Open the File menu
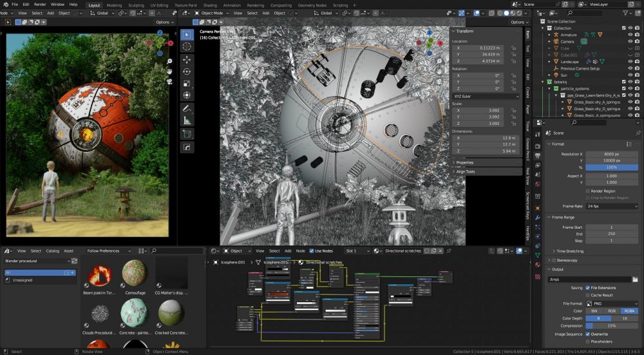 pyautogui.click(x=15, y=5)
